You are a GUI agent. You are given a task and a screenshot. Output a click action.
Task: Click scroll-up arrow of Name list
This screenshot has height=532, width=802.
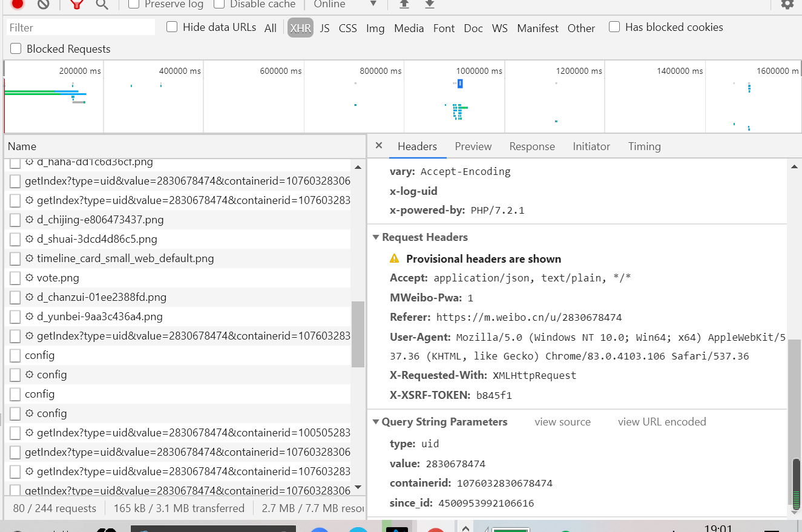point(358,166)
